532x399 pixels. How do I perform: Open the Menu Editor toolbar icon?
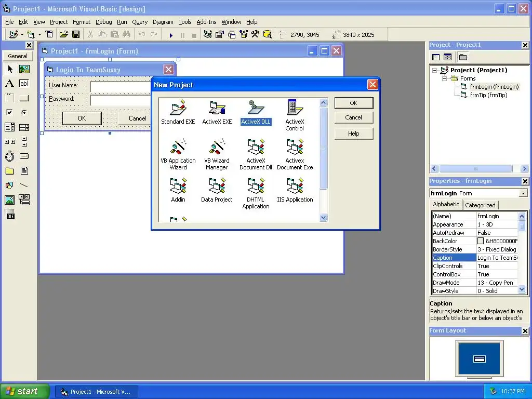49,34
